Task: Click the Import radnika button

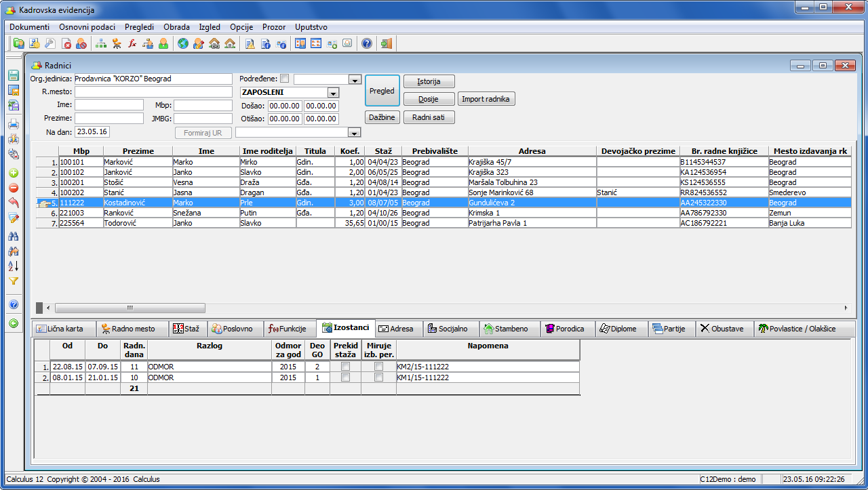Action: coord(487,99)
